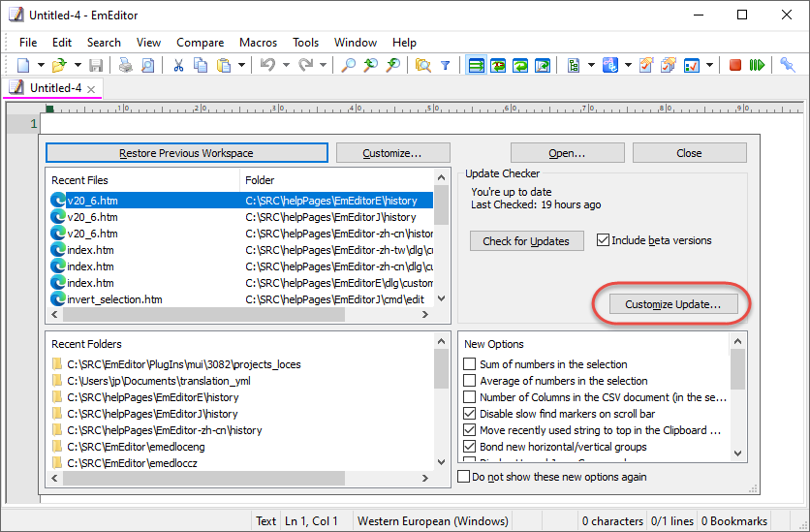Click the Paste clipboard icon

(224, 66)
